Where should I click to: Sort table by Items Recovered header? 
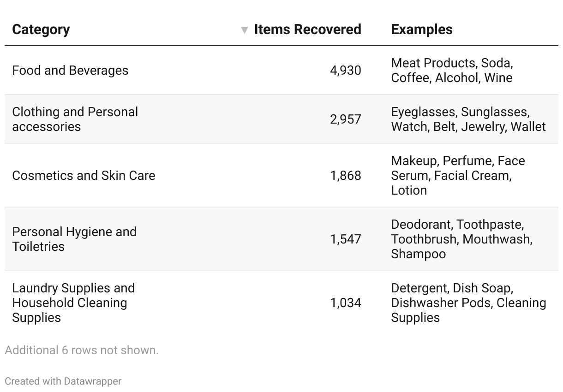click(x=307, y=30)
